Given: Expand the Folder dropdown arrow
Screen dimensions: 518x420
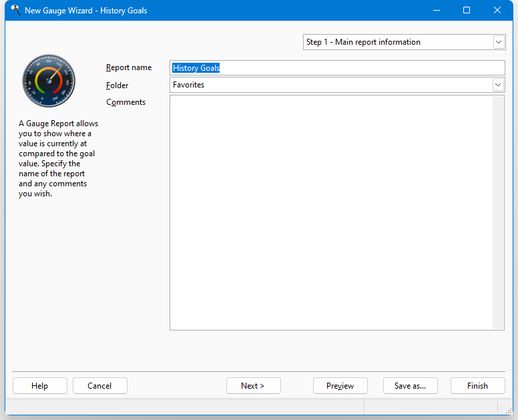Looking at the screenshot, I should 498,85.
